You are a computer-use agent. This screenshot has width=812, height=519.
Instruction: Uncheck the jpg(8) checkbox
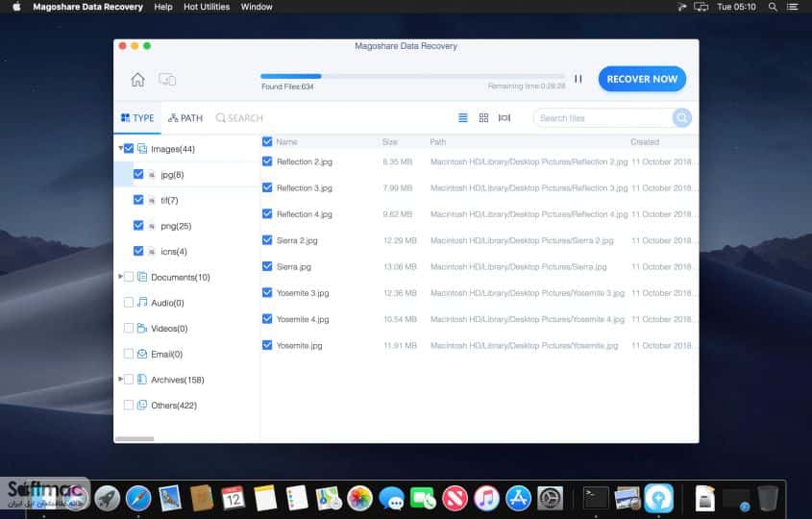(138, 174)
